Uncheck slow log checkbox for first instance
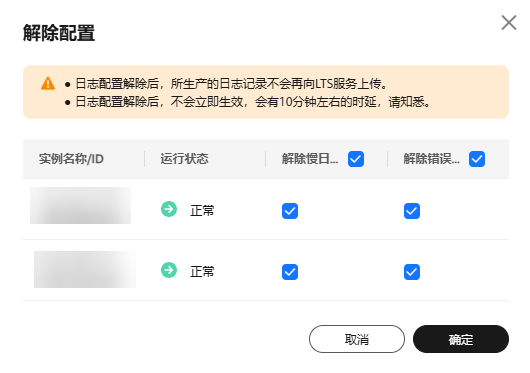This screenshot has width=530, height=373. [290, 211]
